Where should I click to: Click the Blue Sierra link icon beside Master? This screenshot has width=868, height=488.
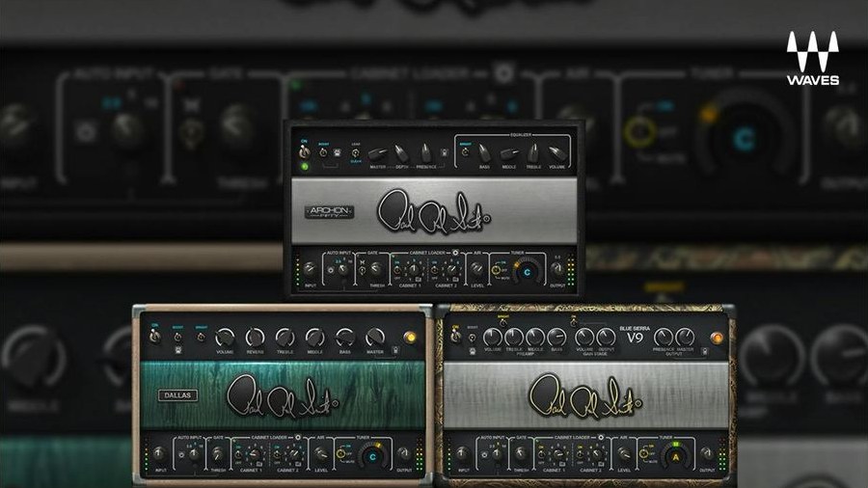[x=705, y=351]
